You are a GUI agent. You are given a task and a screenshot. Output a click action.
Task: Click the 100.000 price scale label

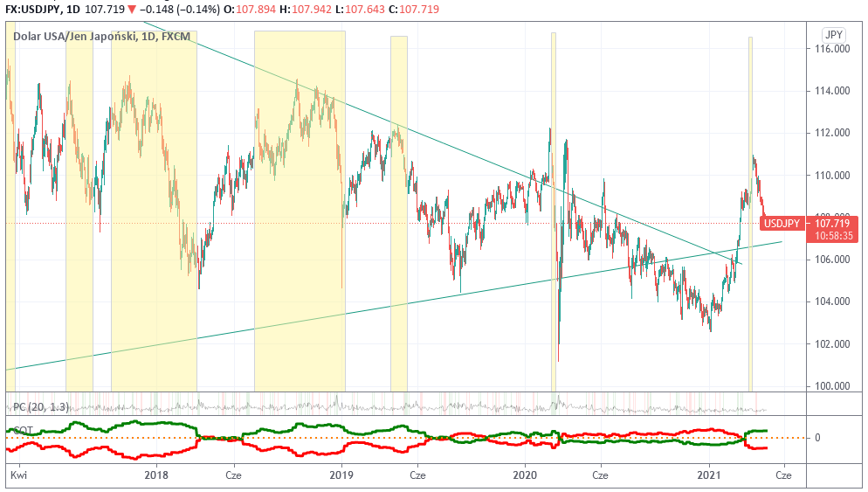[832, 385]
